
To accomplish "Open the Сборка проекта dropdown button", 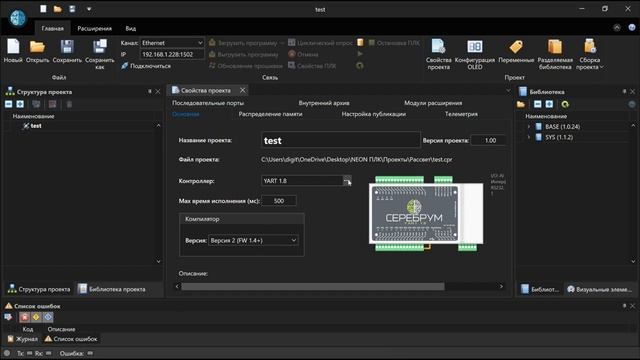I will click(x=590, y=54).
